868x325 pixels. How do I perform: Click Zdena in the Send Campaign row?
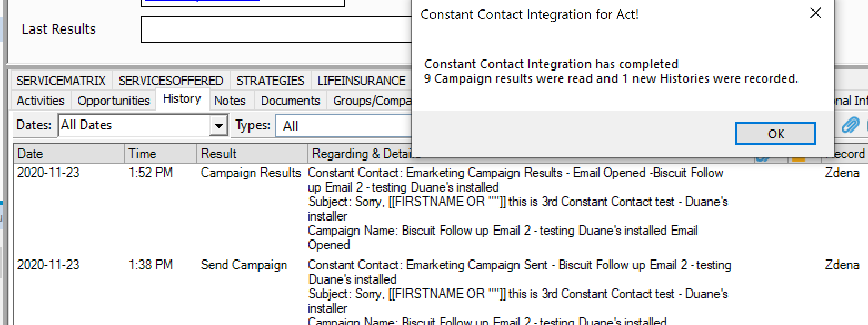pos(842,265)
